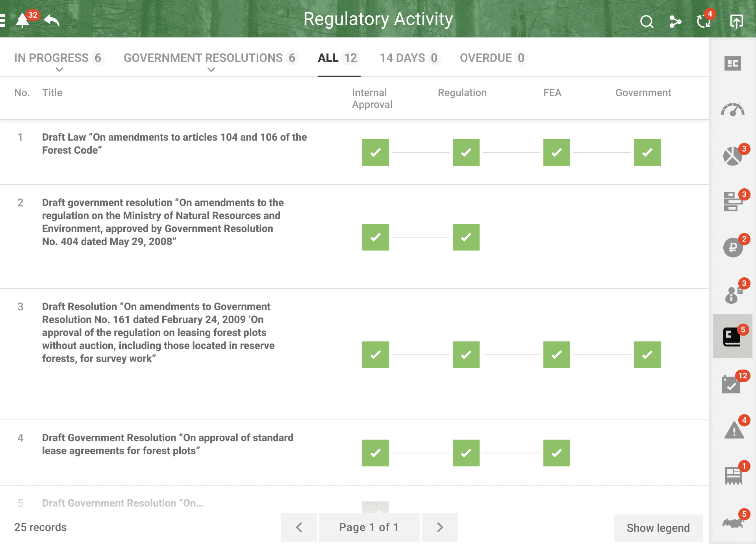Click Government checkmark for Forest Code draft law
The image size is (756, 544).
pyautogui.click(x=647, y=152)
